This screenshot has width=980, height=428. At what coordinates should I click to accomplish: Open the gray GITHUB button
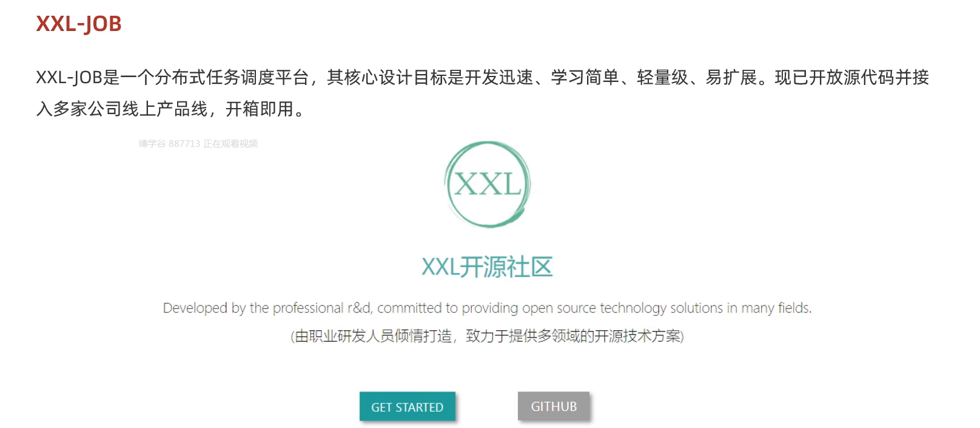553,406
